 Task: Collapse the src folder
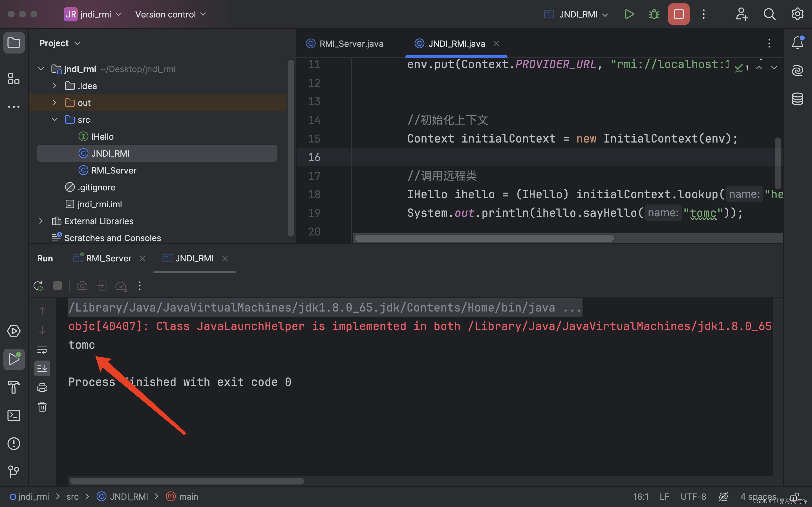tap(54, 120)
